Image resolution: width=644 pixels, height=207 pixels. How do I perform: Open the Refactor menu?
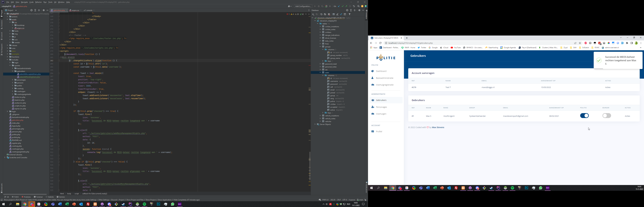[39, 2]
